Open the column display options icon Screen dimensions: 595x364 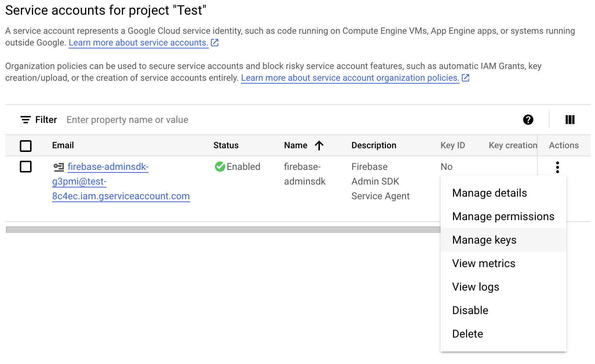570,120
